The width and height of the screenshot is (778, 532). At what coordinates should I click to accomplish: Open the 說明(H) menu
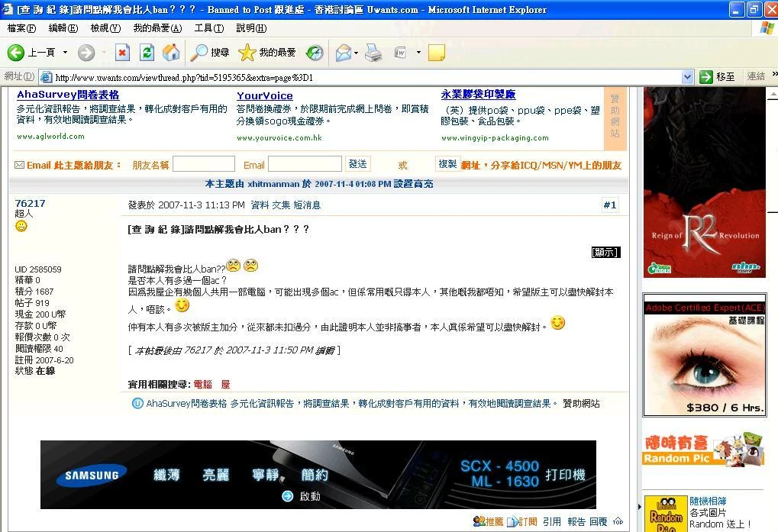pos(251,27)
